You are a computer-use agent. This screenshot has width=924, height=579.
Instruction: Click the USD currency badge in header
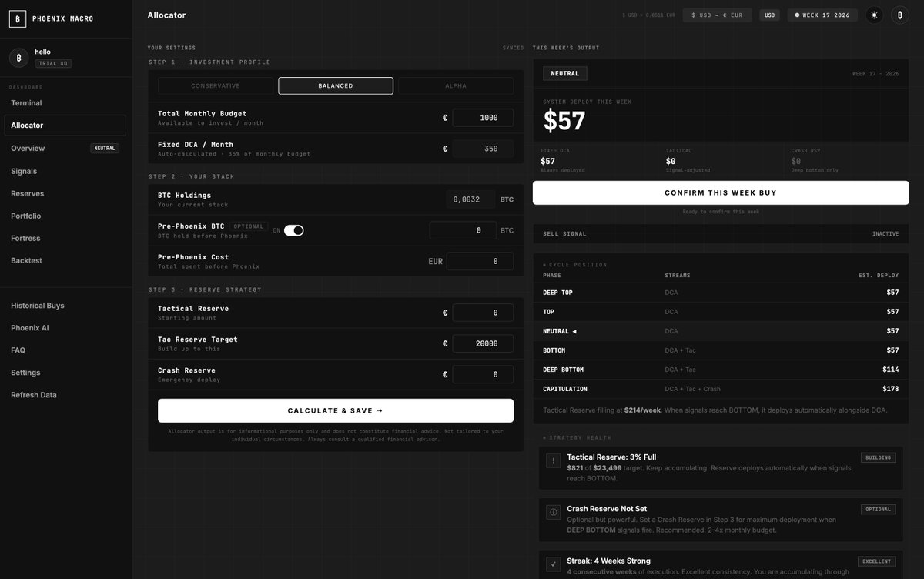tap(769, 15)
